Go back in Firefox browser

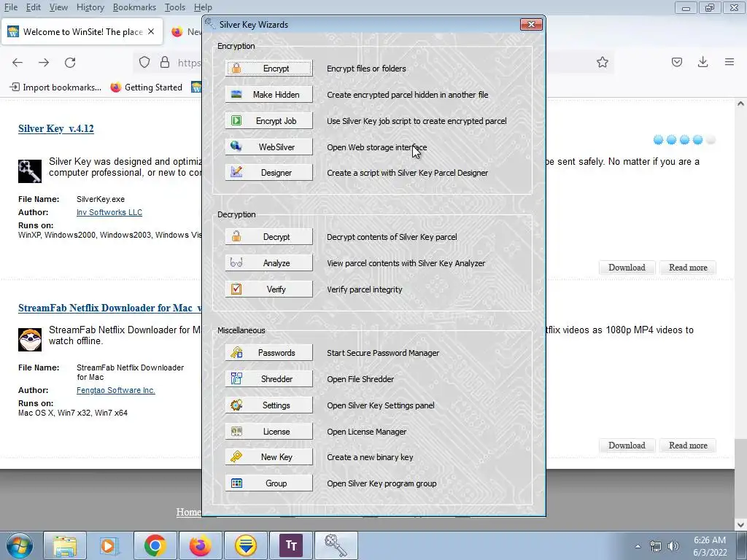coord(18,63)
